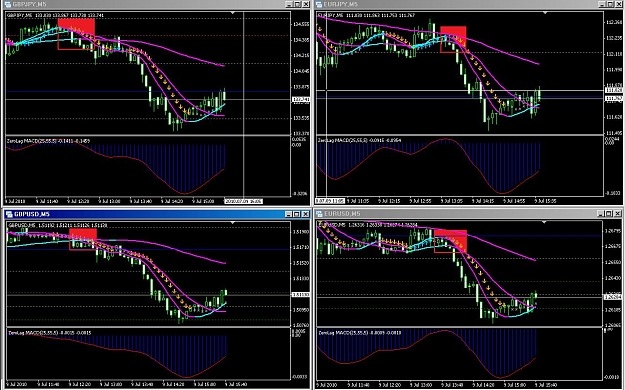
Task: Click the ZeroLag MACD label in GBPUSD chart
Action: [x=49, y=333]
